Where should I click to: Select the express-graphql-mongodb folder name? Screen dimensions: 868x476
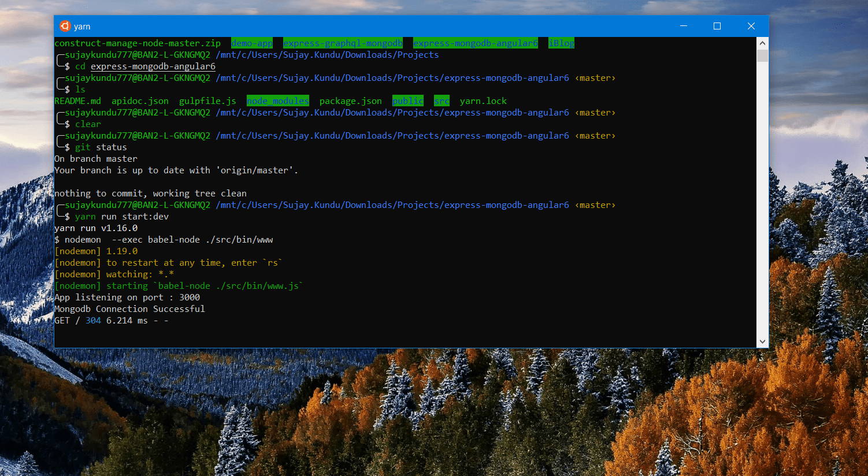(343, 43)
